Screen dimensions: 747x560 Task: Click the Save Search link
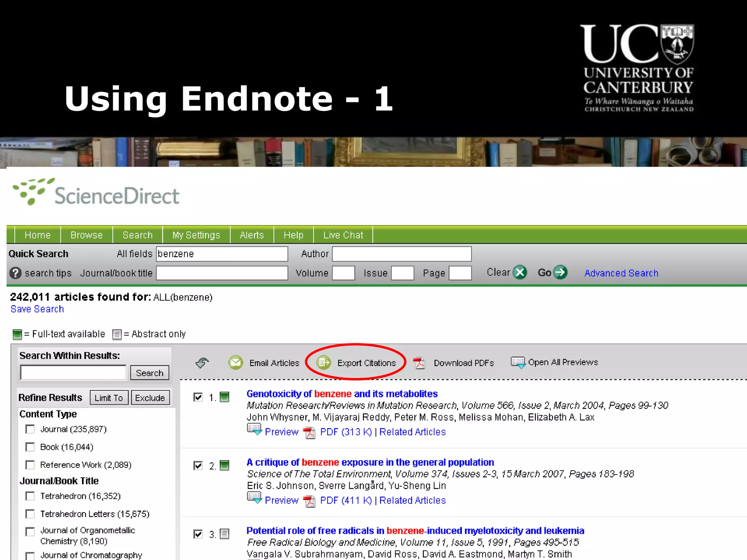(37, 309)
